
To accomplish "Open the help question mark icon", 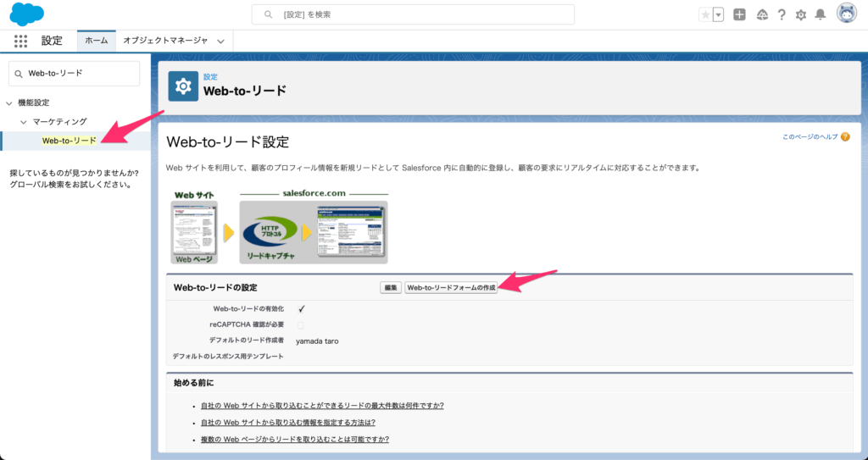I will click(x=782, y=15).
